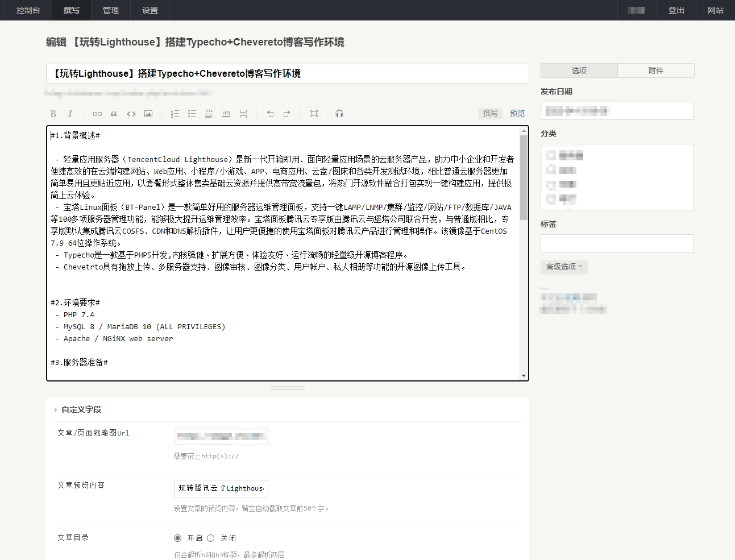
Task: Insert a blockquote with the quote icon
Action: pos(114,114)
